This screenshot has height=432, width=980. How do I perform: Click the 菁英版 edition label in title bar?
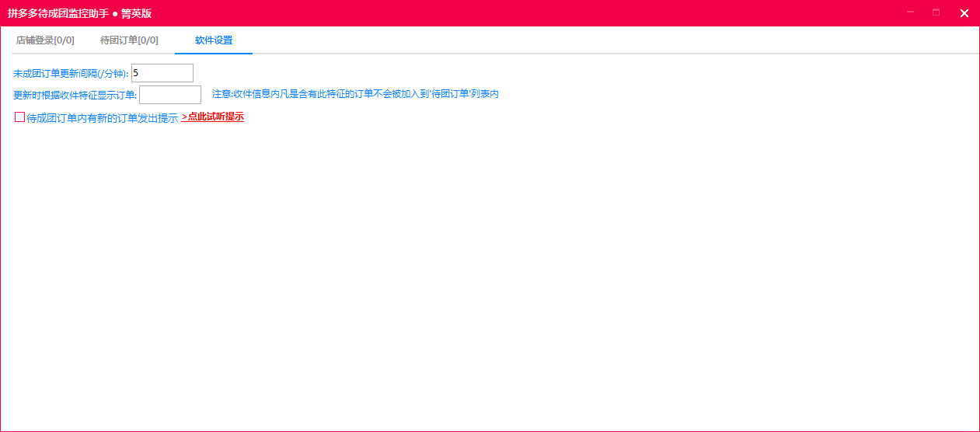coord(137,13)
